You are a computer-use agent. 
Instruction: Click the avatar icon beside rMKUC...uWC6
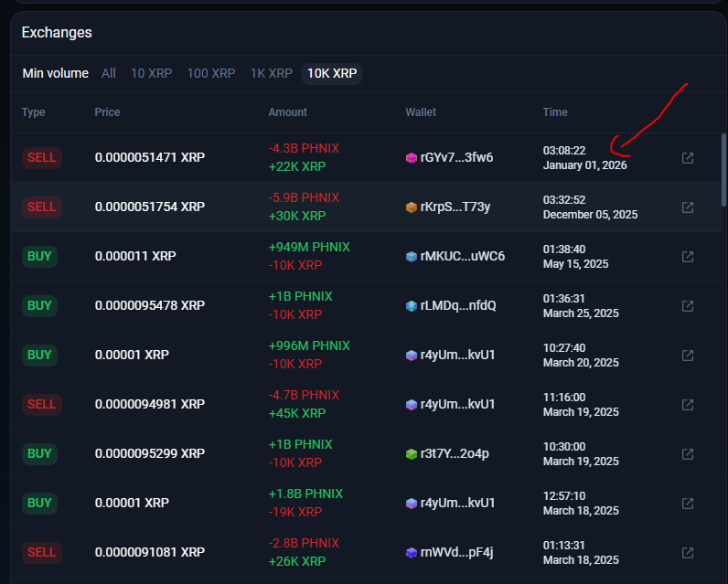click(412, 257)
